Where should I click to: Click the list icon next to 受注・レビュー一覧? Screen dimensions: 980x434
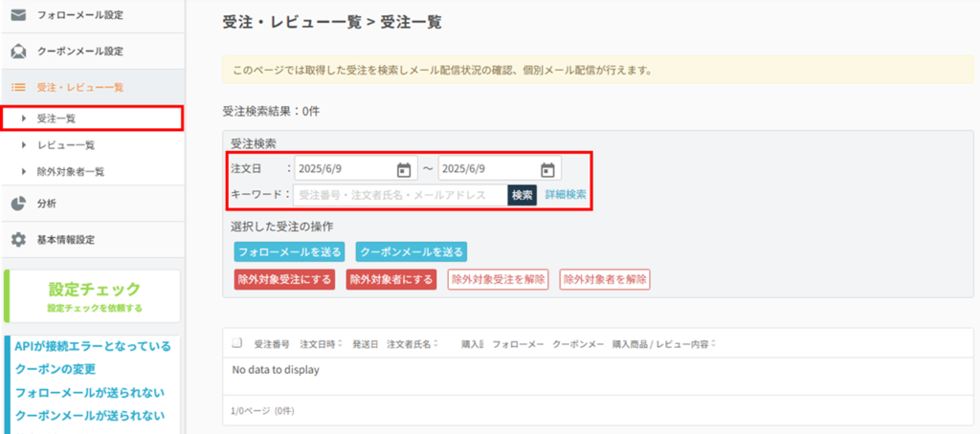pos(18,88)
